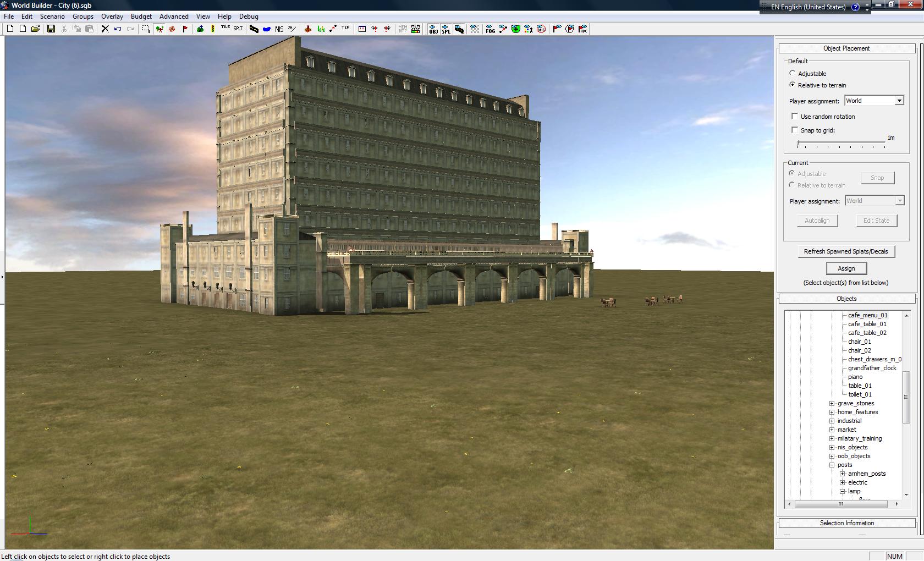The height and width of the screenshot is (561, 924).
Task: Select the object placement tool with tree icon
Action: tap(159, 29)
